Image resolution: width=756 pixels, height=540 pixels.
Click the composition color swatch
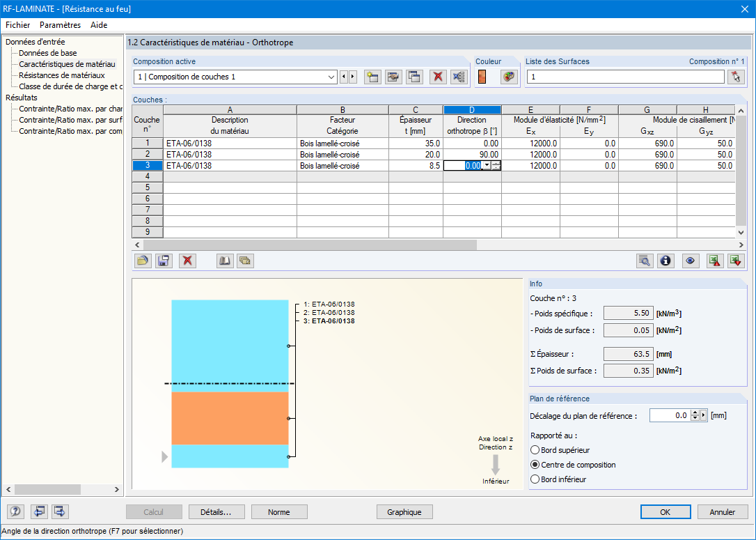click(x=482, y=77)
